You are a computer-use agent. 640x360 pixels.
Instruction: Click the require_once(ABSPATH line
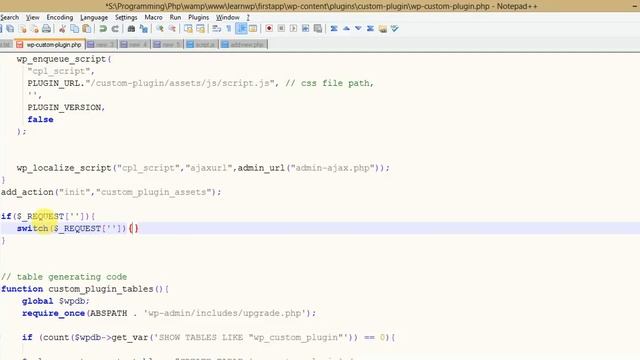(x=169, y=313)
